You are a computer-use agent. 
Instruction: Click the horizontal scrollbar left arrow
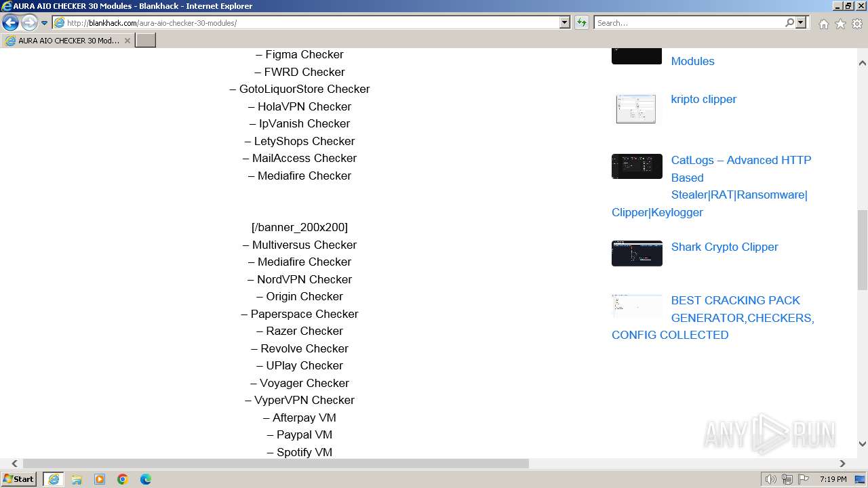(x=14, y=464)
